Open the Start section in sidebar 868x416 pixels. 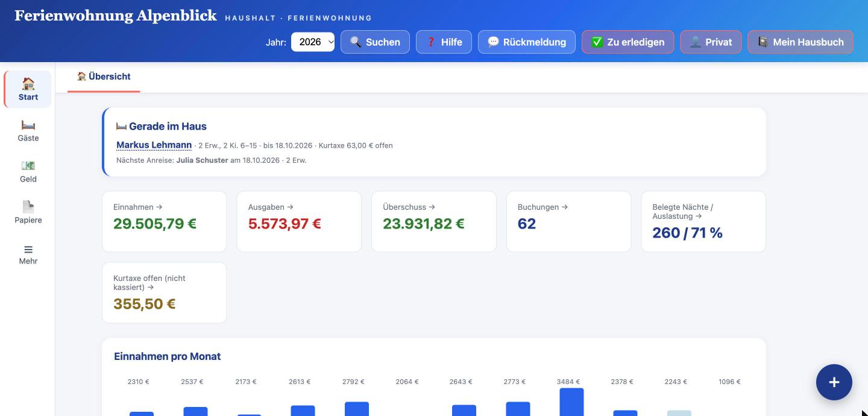click(x=28, y=89)
